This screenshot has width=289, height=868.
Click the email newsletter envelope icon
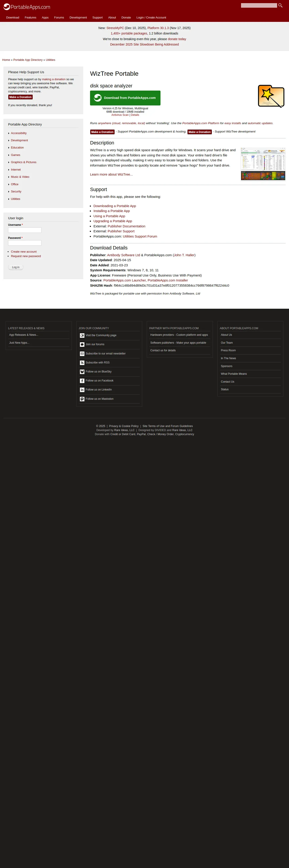tap(82, 354)
